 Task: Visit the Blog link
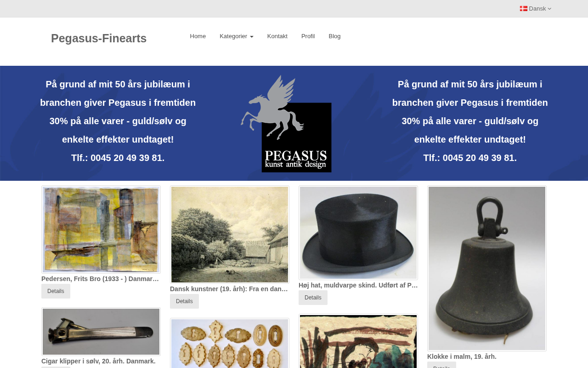point(335,36)
